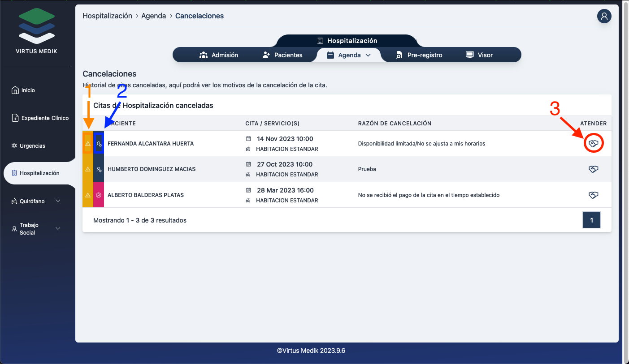Open the Visor tab
This screenshot has height=364, width=629.
tap(479, 55)
